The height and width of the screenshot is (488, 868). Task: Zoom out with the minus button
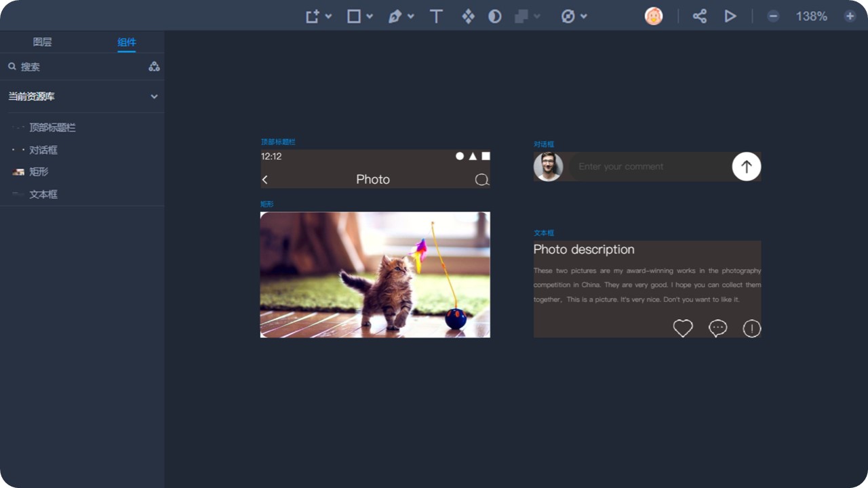click(x=773, y=16)
